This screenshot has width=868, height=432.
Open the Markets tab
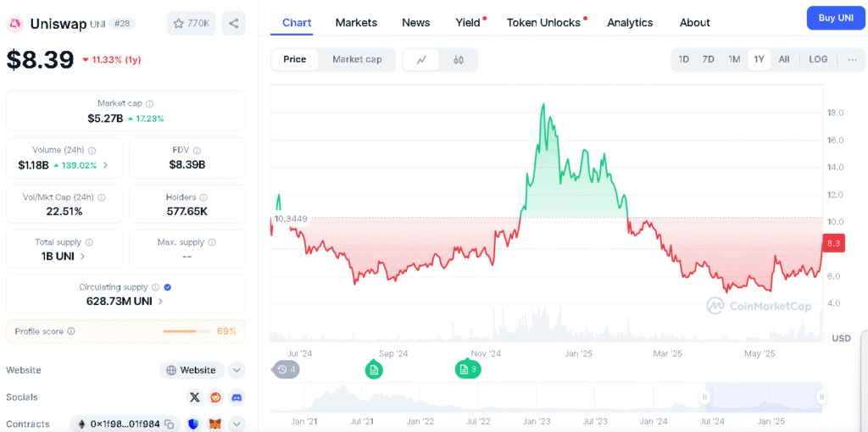pyautogui.click(x=356, y=23)
